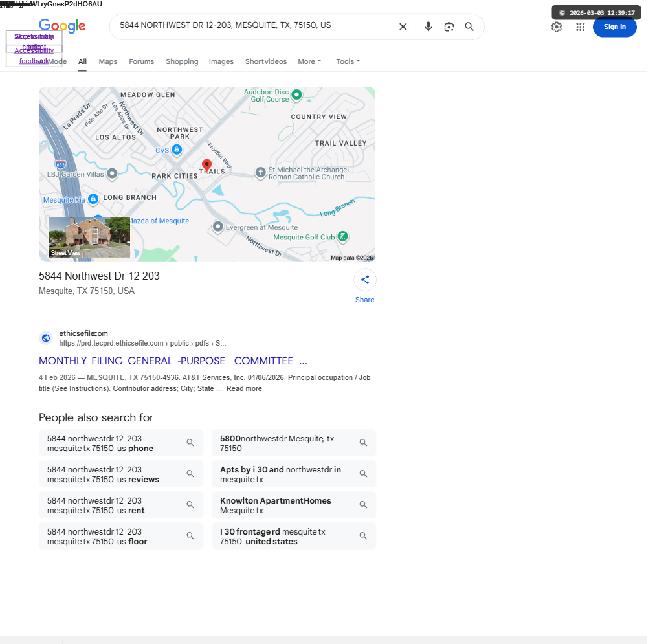Open the Street View thumbnail on the map

coord(89,237)
